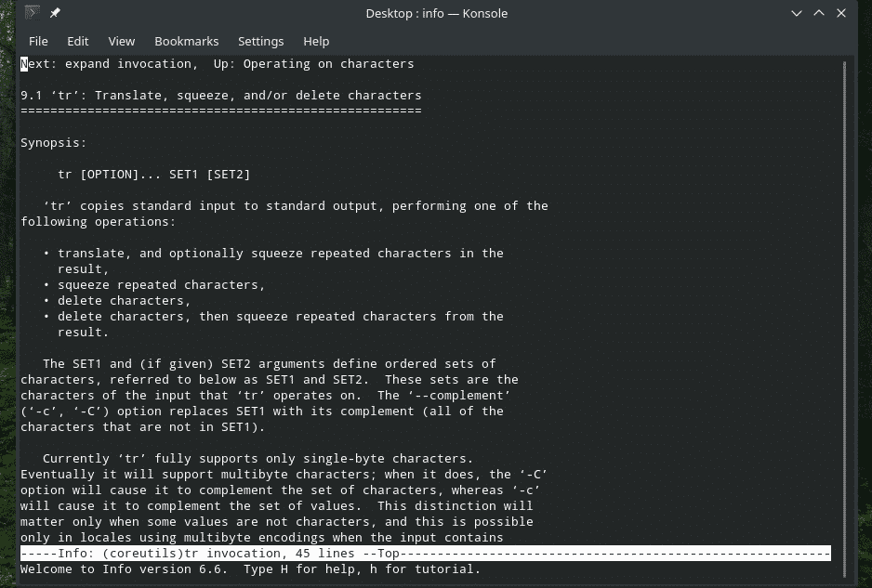The height and width of the screenshot is (588, 872).
Task: Click the 'The SET1 and (if given) SET2' line
Action: (270, 364)
